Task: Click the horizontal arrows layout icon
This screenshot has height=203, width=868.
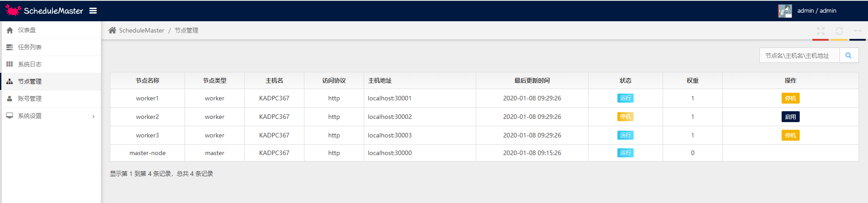Action: tap(858, 31)
